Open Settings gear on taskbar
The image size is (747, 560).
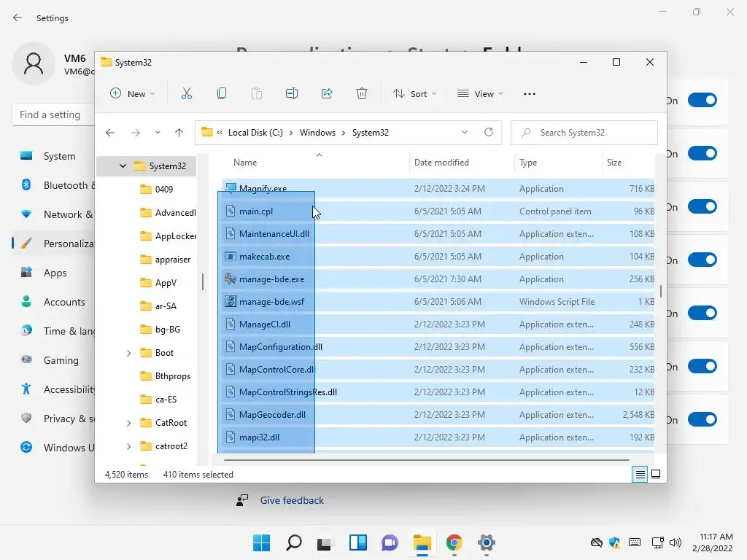pyautogui.click(x=487, y=542)
